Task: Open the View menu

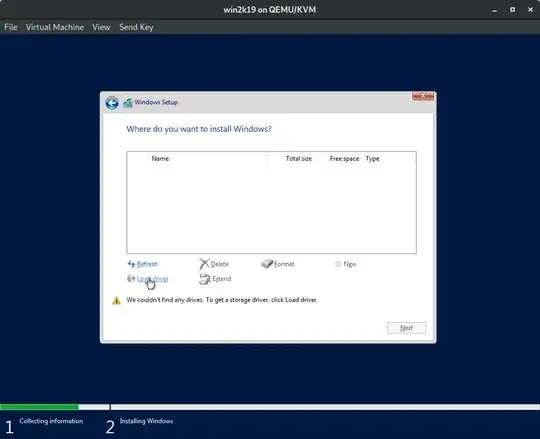Action: (101, 27)
